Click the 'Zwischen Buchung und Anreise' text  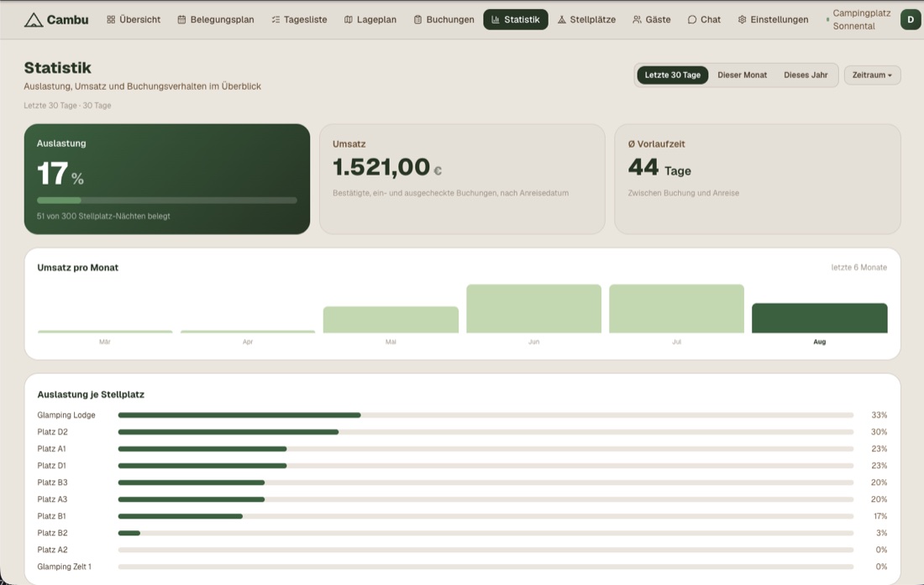pyautogui.click(x=683, y=193)
